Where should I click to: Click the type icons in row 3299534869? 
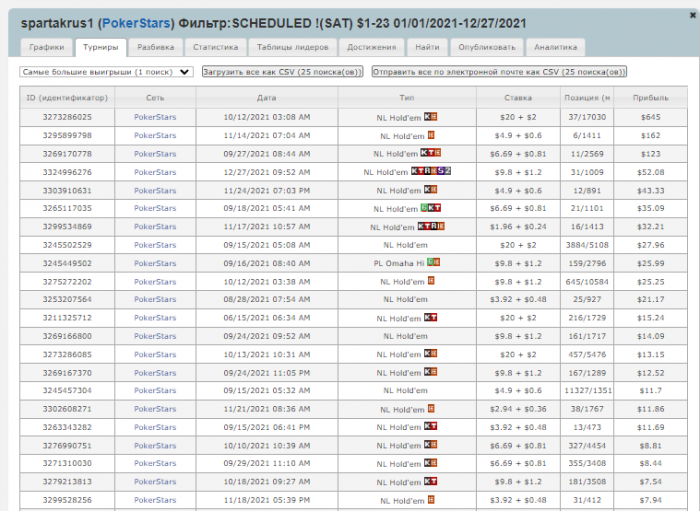click(431, 226)
